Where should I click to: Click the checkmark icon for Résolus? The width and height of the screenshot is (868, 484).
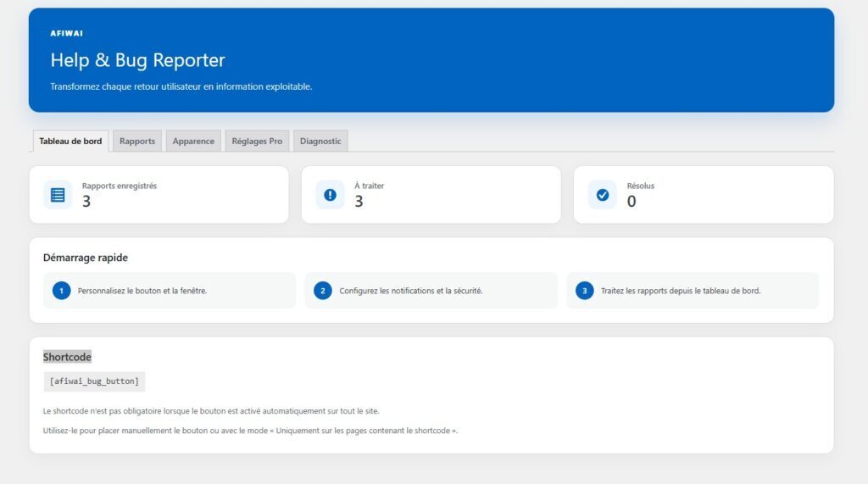click(603, 195)
